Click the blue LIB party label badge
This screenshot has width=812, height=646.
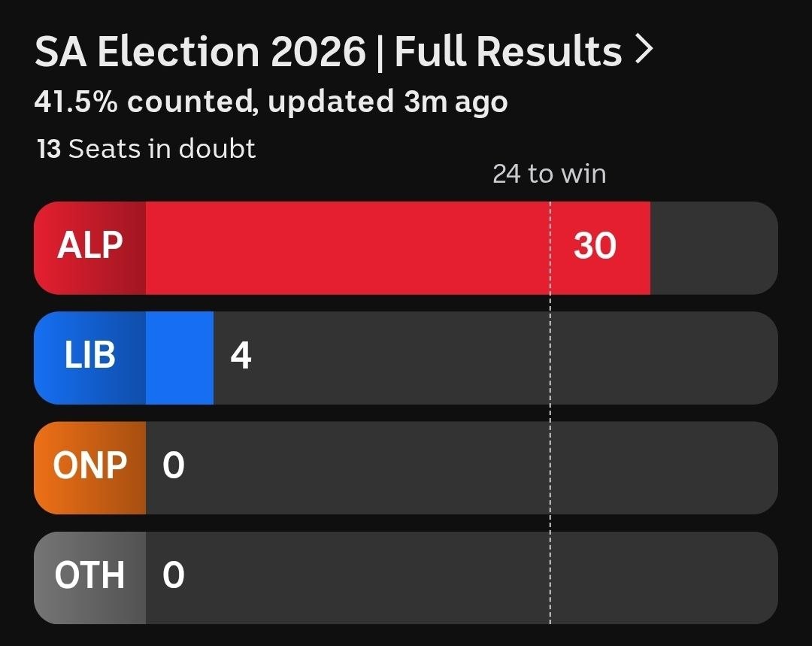90,356
